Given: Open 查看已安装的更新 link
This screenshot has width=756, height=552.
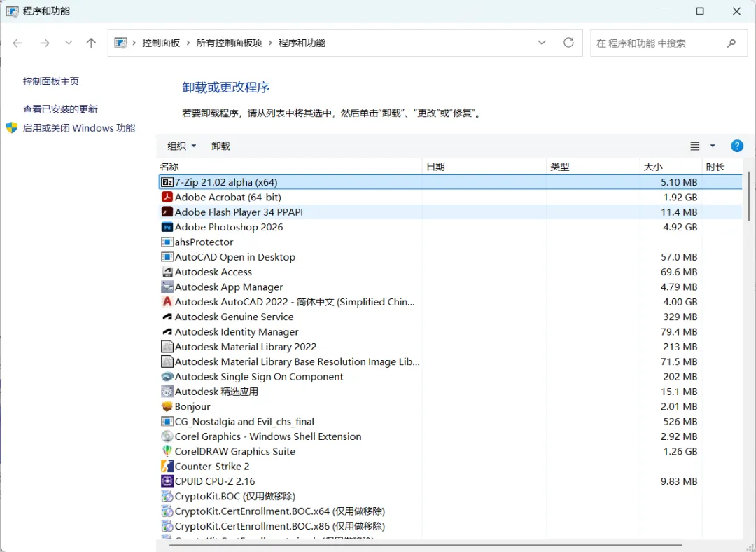Looking at the screenshot, I should tap(60, 109).
